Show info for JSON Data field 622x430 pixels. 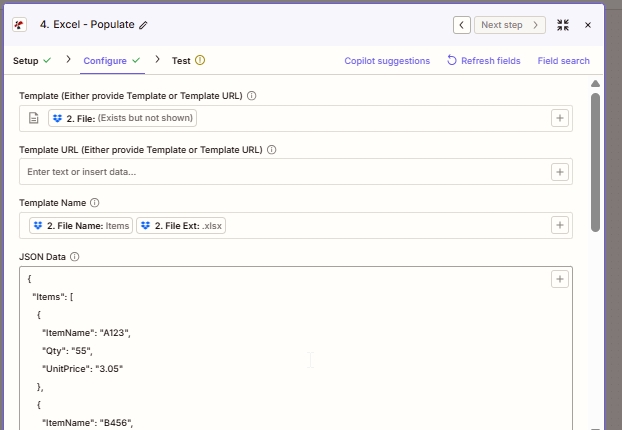coord(75,257)
